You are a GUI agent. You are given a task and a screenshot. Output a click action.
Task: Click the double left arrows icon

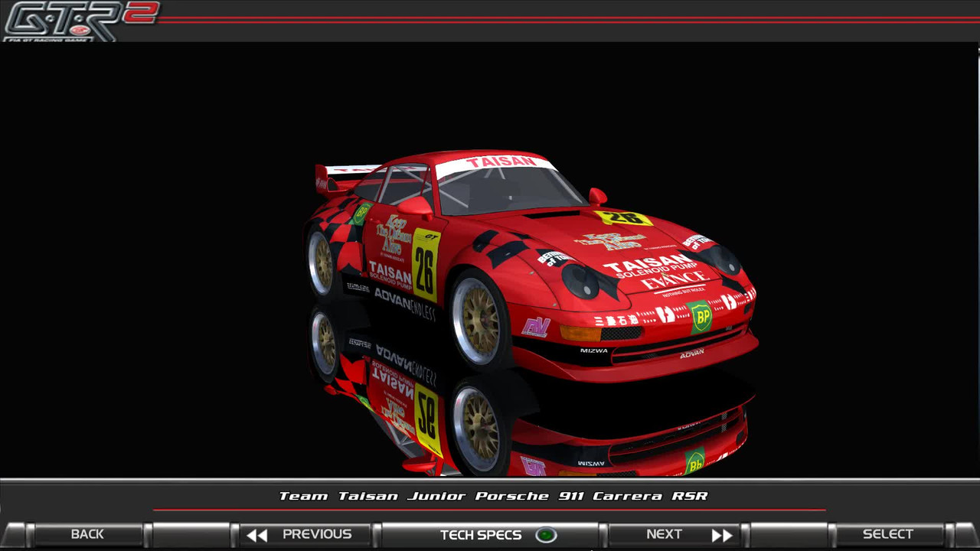coord(257,535)
